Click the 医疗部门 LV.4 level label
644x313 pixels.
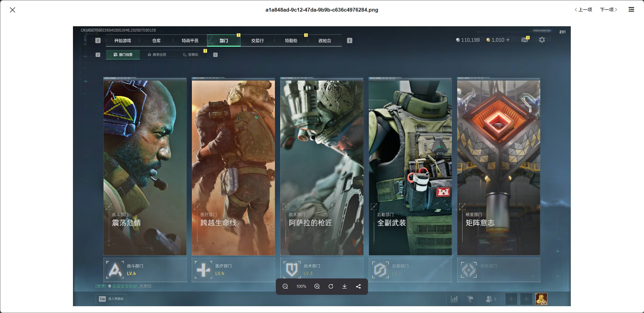click(220, 273)
